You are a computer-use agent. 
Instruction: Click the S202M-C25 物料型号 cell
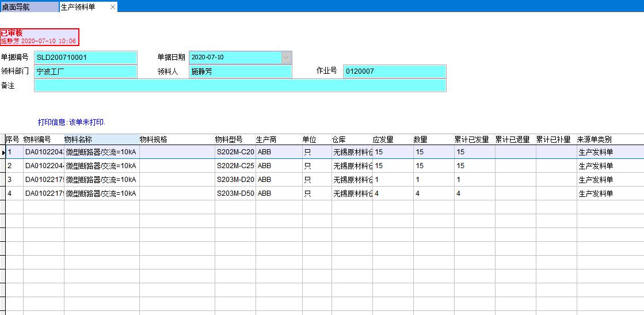pyautogui.click(x=235, y=166)
